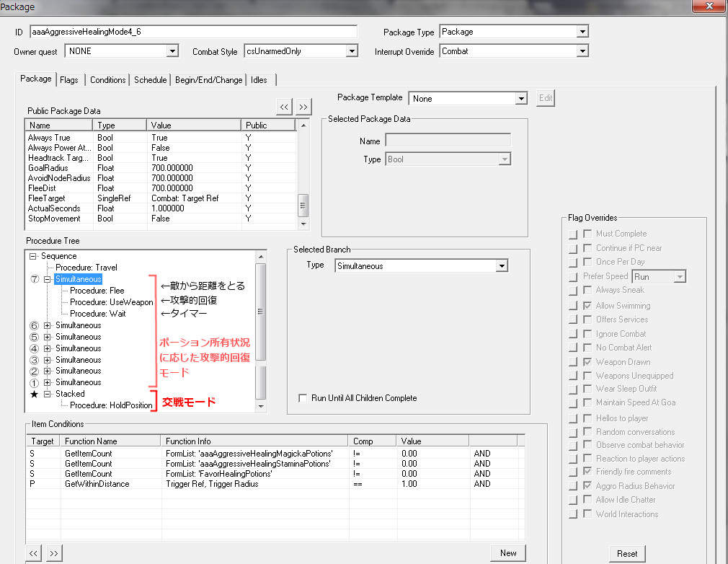Open the Selected Branch Type dropdown
The height and width of the screenshot is (564, 728).
(x=502, y=265)
